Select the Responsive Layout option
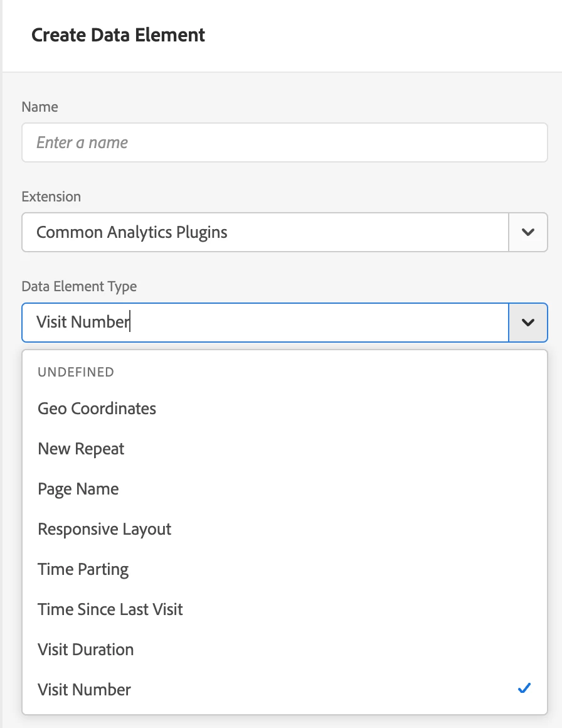Image resolution: width=562 pixels, height=728 pixels. (x=105, y=529)
